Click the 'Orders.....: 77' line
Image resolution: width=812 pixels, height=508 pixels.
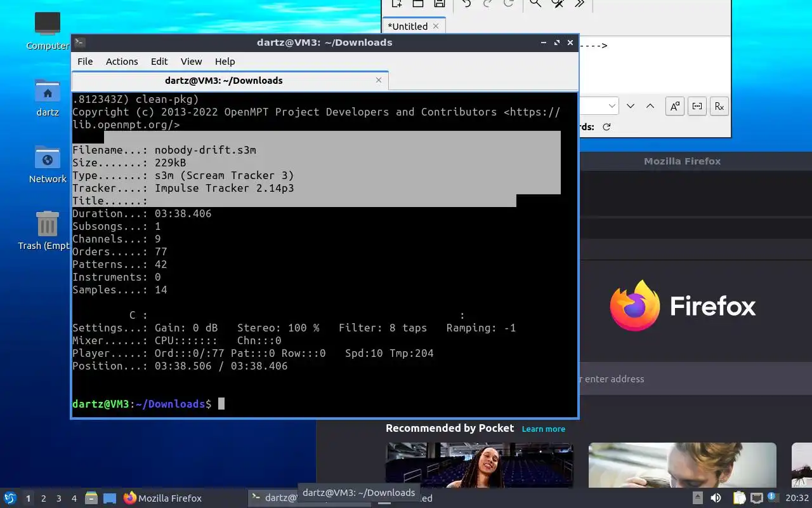120,251
